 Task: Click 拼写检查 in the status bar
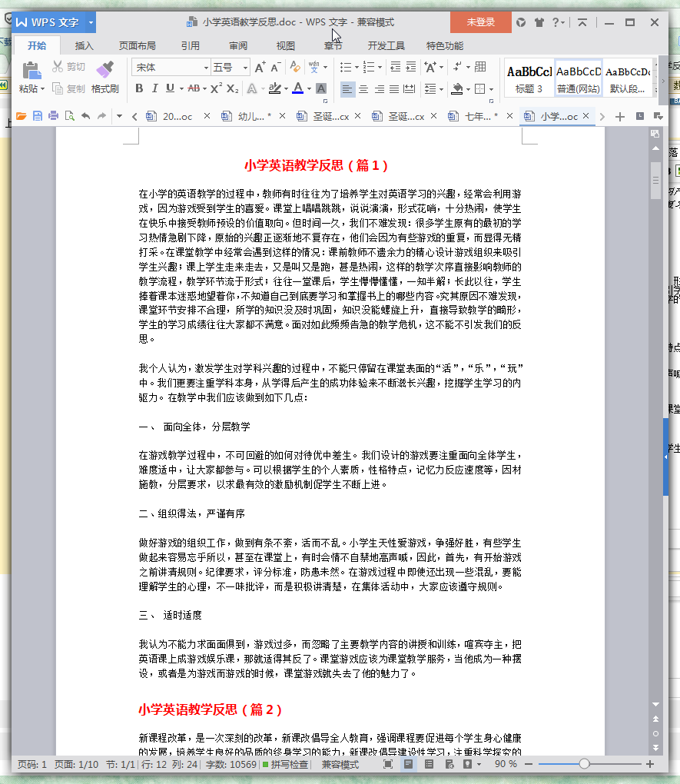tap(285, 765)
